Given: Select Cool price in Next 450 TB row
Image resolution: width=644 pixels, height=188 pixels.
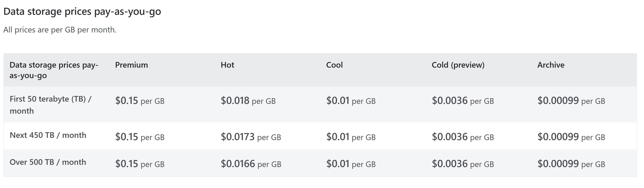Looking at the screenshot, I should tap(351, 137).
